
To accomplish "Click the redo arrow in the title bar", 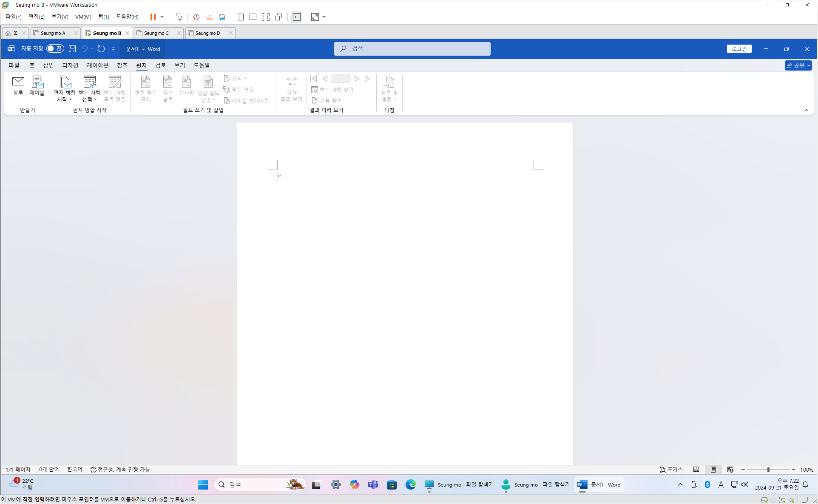I will pos(101,49).
